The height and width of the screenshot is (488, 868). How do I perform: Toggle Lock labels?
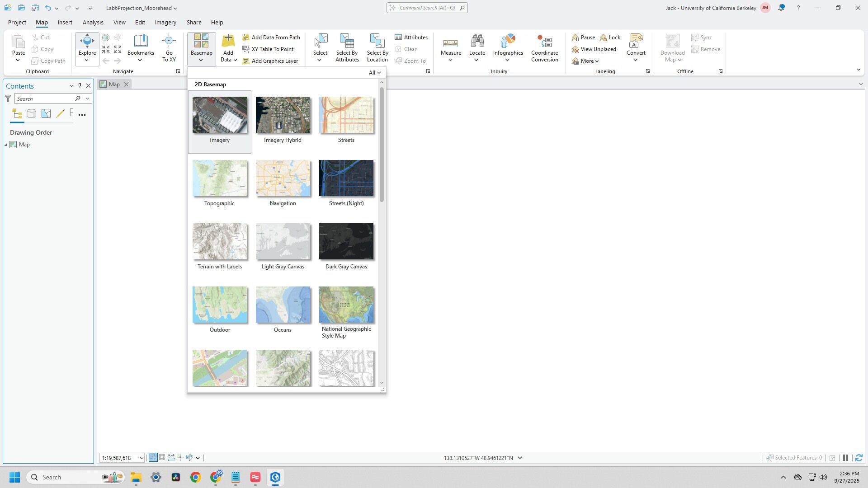coord(610,38)
